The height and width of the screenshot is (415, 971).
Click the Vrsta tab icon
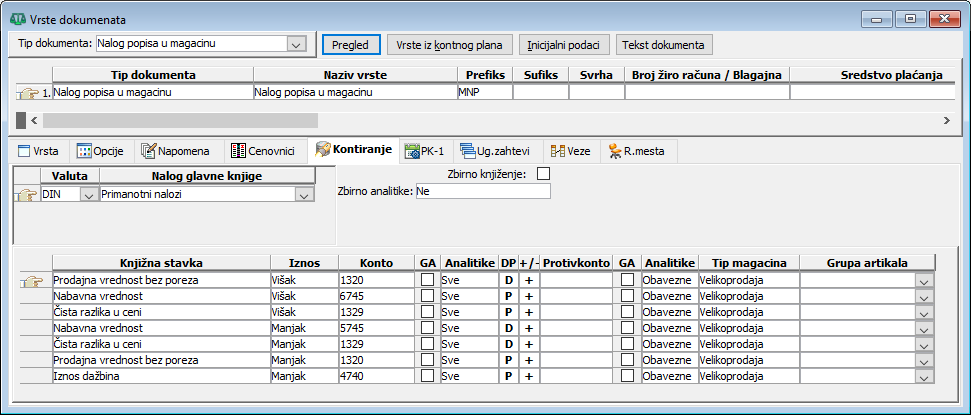23,151
